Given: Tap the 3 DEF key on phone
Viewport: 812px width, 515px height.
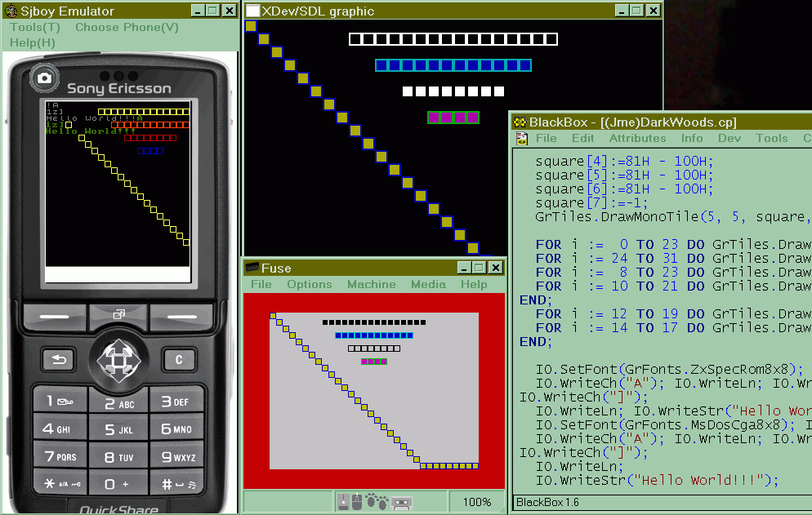Looking at the screenshot, I should 176,401.
